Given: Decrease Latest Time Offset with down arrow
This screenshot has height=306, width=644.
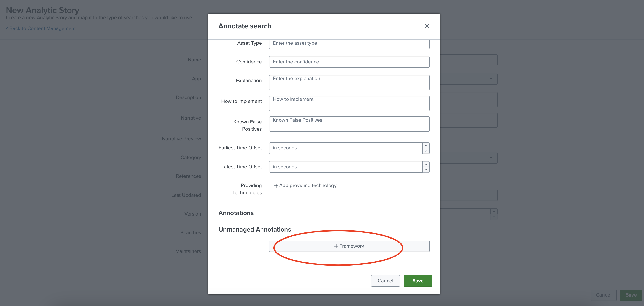Looking at the screenshot, I should coord(426,170).
